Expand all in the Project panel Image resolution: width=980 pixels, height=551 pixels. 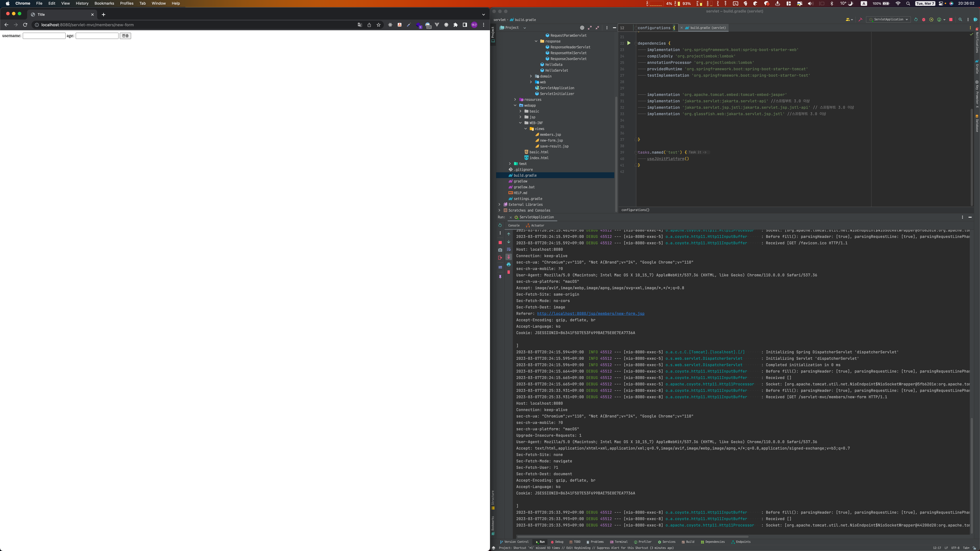[590, 28]
